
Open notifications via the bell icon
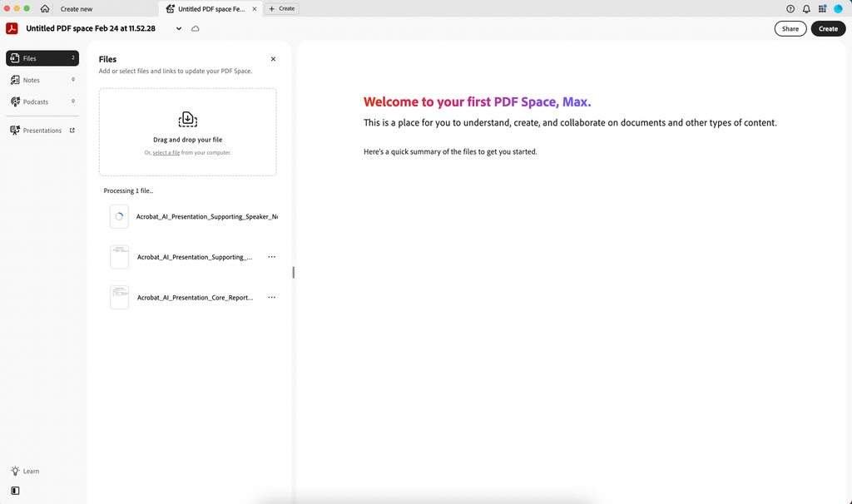805,8
